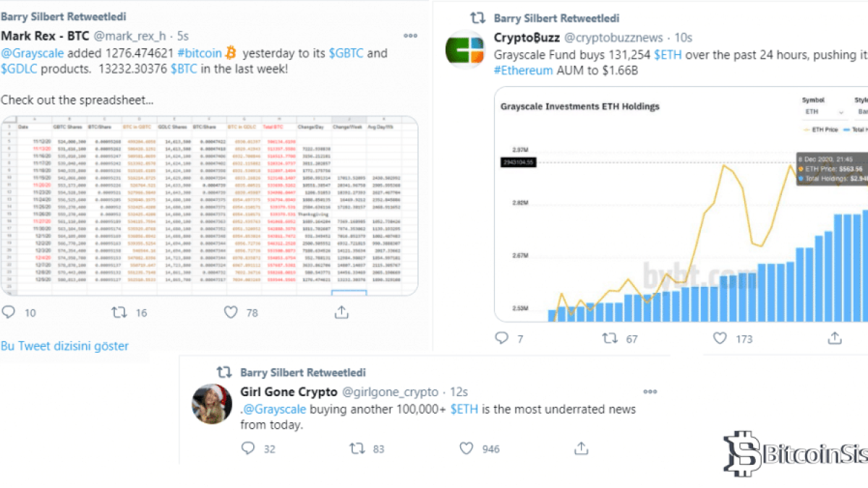Retweet the CryptoBuzz Grayscale Fund tweet
Screen dimensions: 868x488
(x=610, y=338)
